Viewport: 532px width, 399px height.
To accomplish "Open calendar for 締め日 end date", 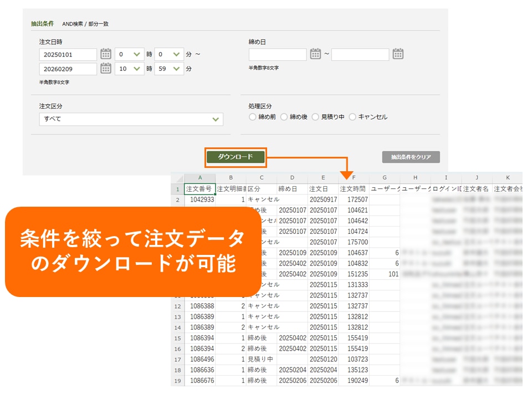I will click(x=397, y=54).
